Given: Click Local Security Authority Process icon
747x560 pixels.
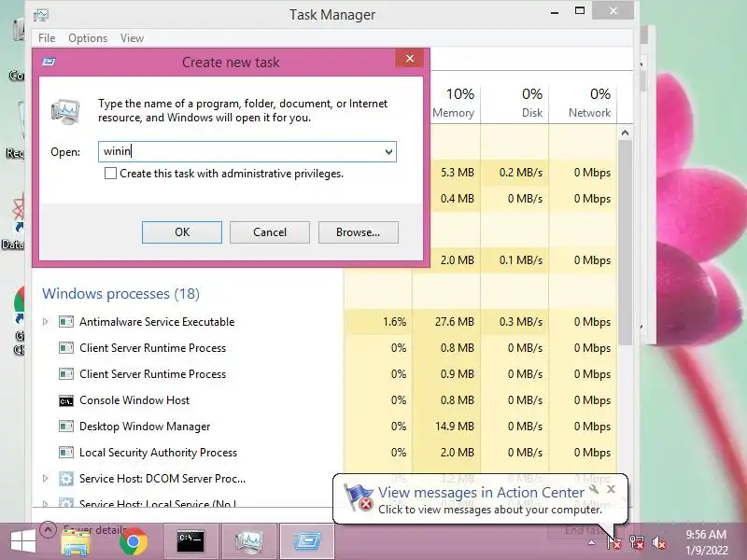Looking at the screenshot, I should [x=66, y=453].
